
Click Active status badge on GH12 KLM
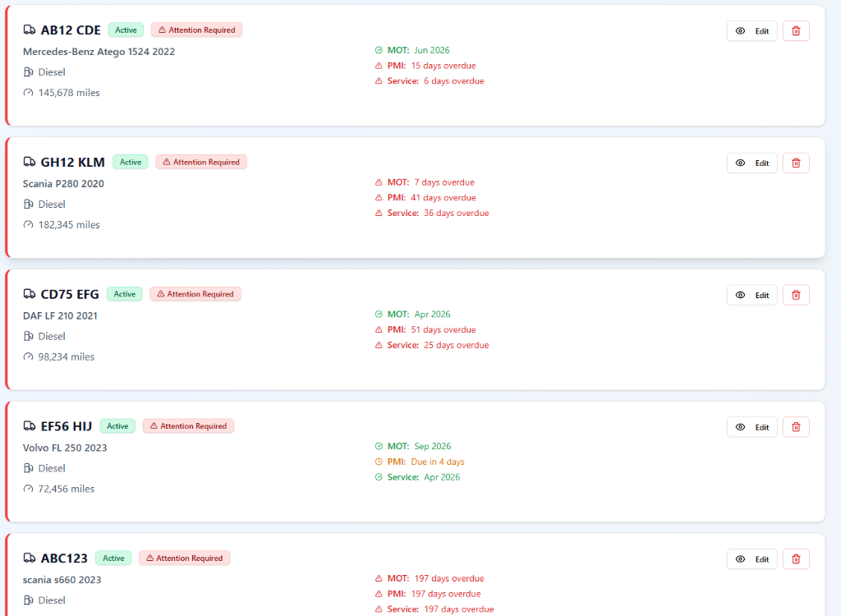tap(131, 162)
